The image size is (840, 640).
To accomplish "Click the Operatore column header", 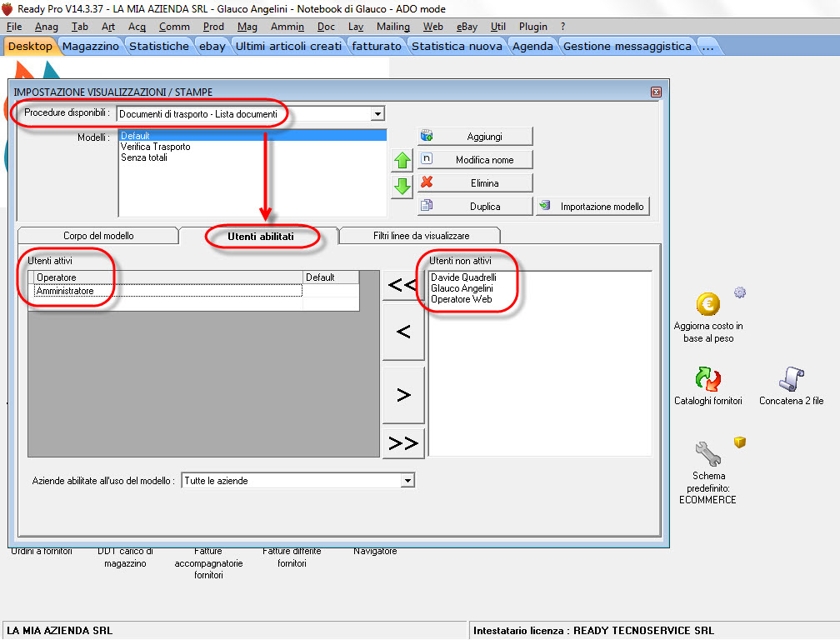I will point(168,277).
